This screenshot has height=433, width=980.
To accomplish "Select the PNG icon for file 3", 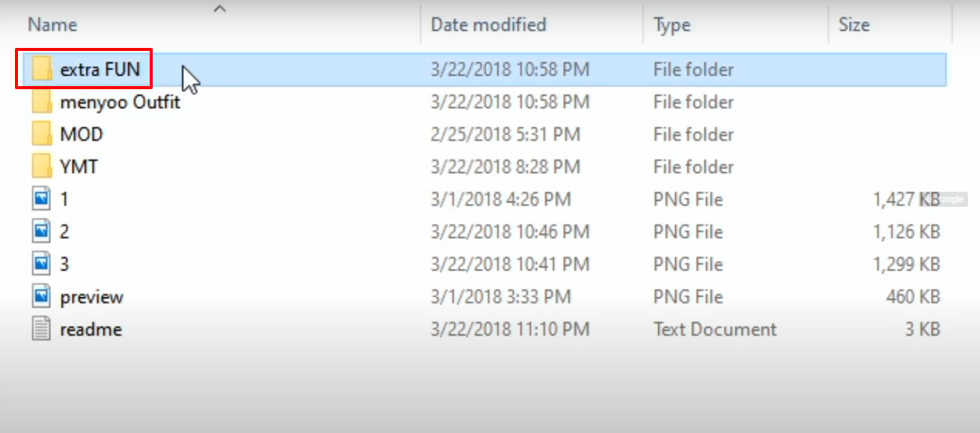I will pos(42,264).
